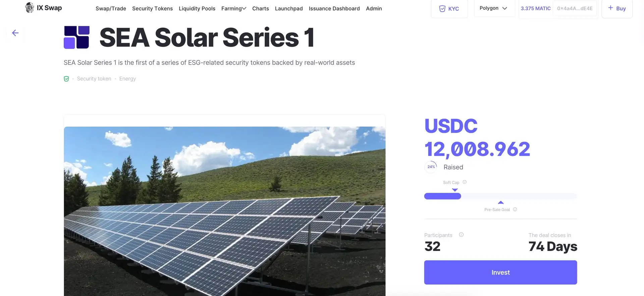Viewport: 644px width, 296px height.
Task: Open the Launchpad section
Action: pyautogui.click(x=289, y=8)
